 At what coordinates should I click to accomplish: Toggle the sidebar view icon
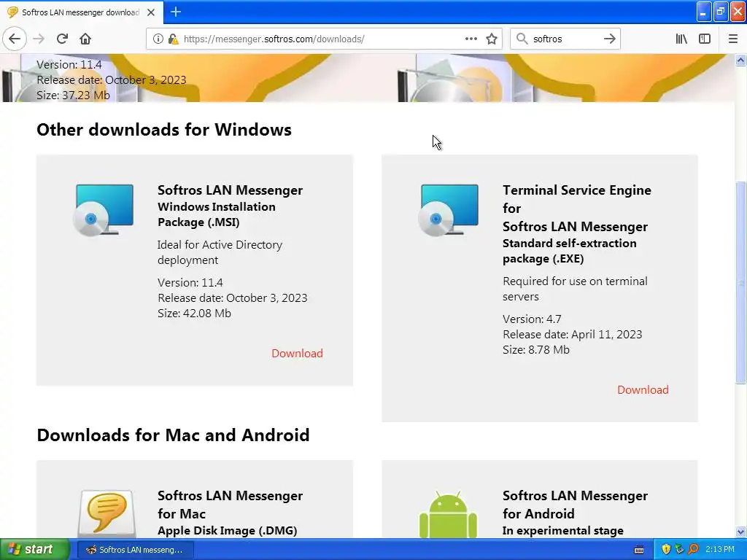point(705,39)
